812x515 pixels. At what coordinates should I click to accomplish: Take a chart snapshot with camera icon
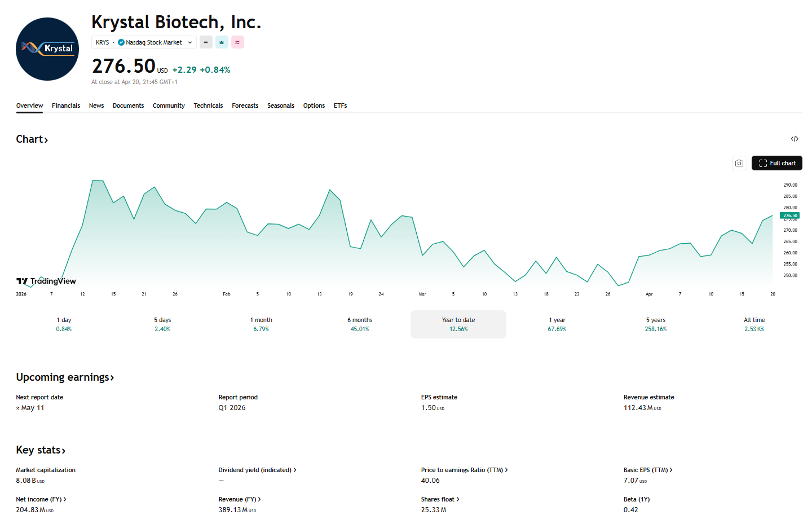739,163
